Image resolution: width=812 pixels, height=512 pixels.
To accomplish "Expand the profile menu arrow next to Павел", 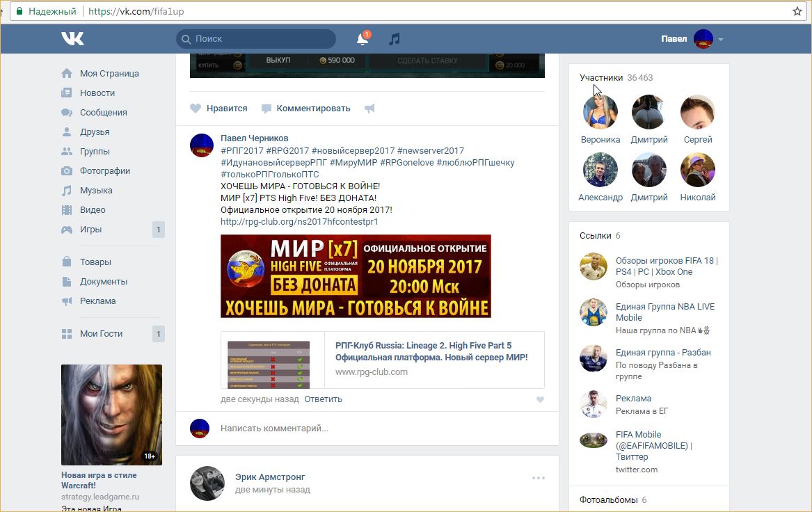I will pos(721,40).
